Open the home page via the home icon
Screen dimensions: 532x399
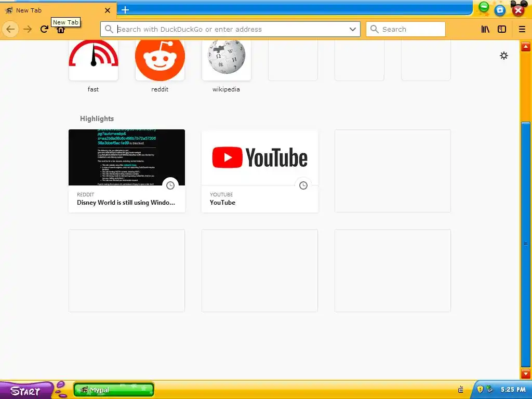[61, 30]
